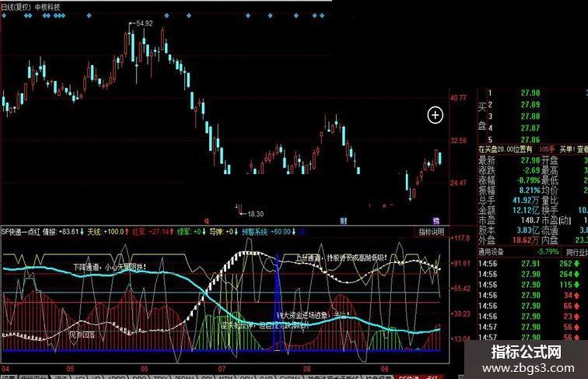Click the 绿军: +0 indicator value
The image size is (588, 379).
(191, 232)
